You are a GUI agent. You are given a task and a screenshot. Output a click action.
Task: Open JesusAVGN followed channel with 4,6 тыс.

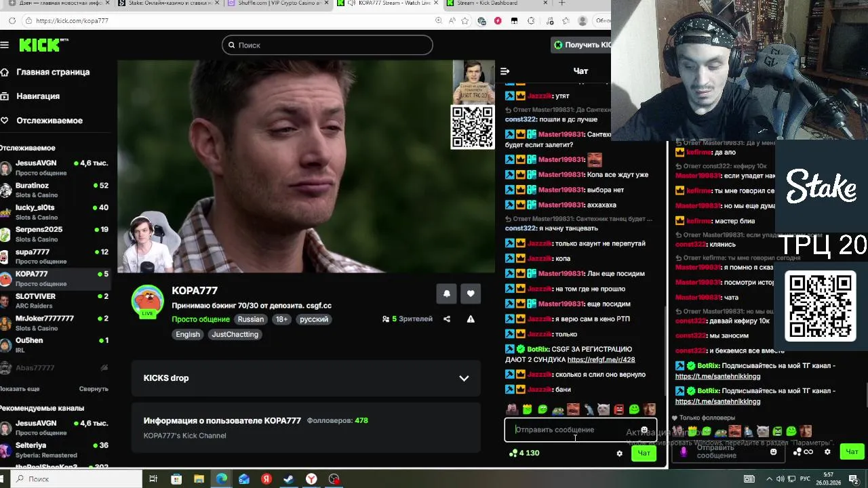pyautogui.click(x=54, y=167)
